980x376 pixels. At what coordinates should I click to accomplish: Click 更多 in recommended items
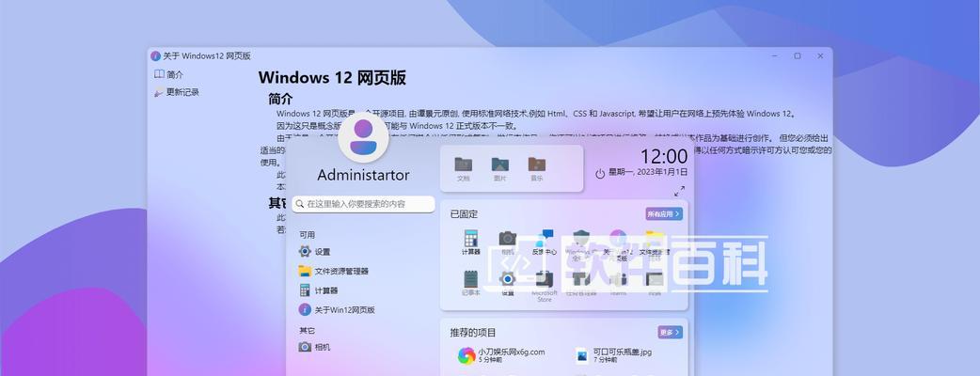pos(670,332)
